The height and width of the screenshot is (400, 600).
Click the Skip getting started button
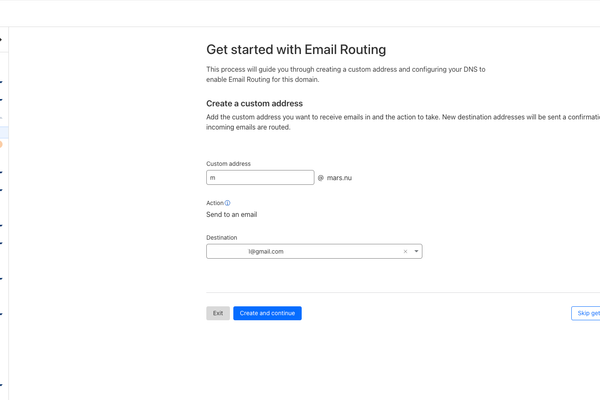tap(586, 313)
